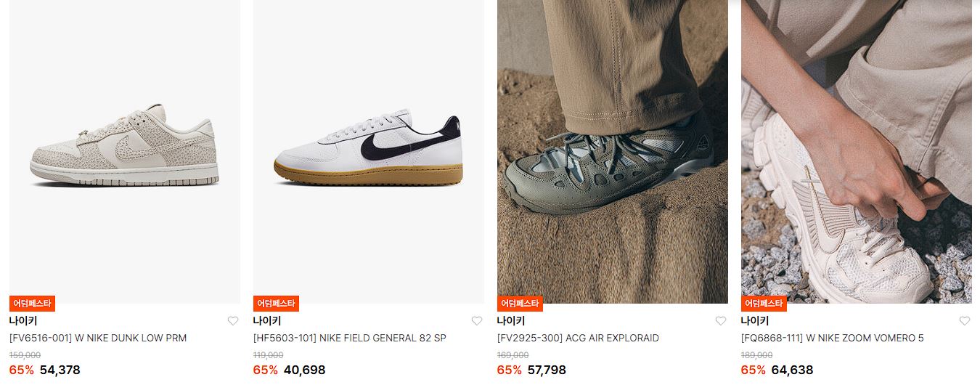View the Zoom Vomero 5 product photo

click(x=857, y=152)
